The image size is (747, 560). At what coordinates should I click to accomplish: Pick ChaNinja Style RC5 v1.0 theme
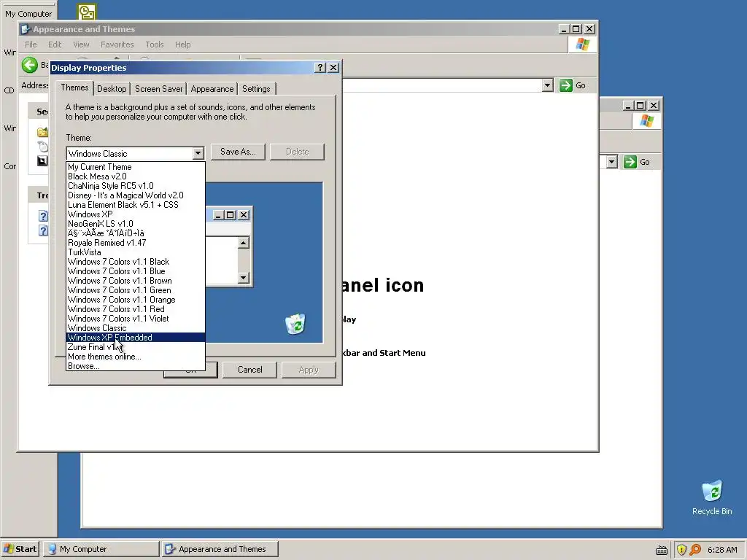[x=136, y=186]
